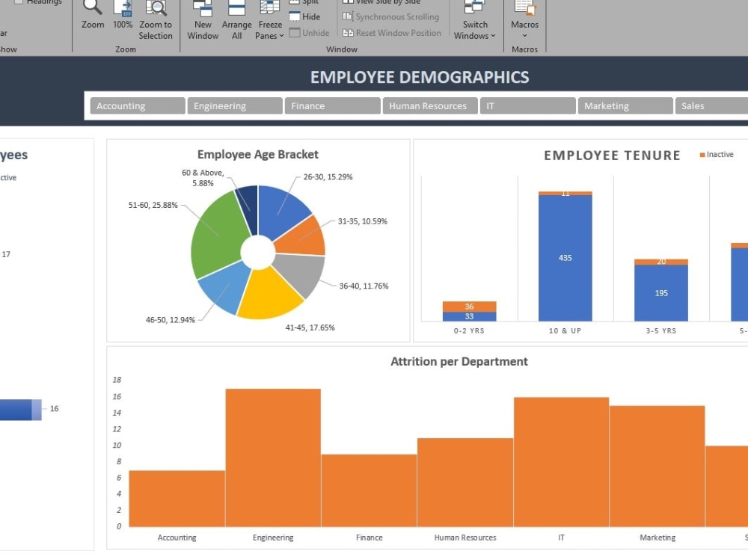Expand the Macros dropdown arrow
748x560 pixels.
[x=524, y=34]
